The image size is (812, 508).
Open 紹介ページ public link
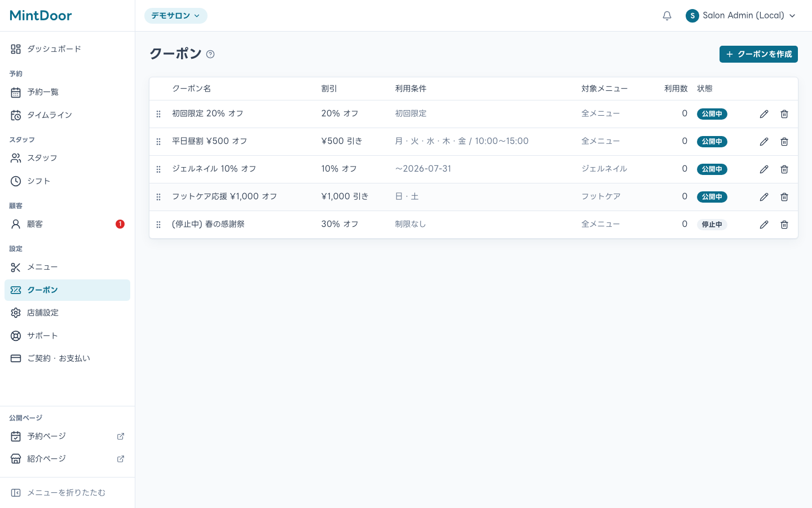[67, 459]
